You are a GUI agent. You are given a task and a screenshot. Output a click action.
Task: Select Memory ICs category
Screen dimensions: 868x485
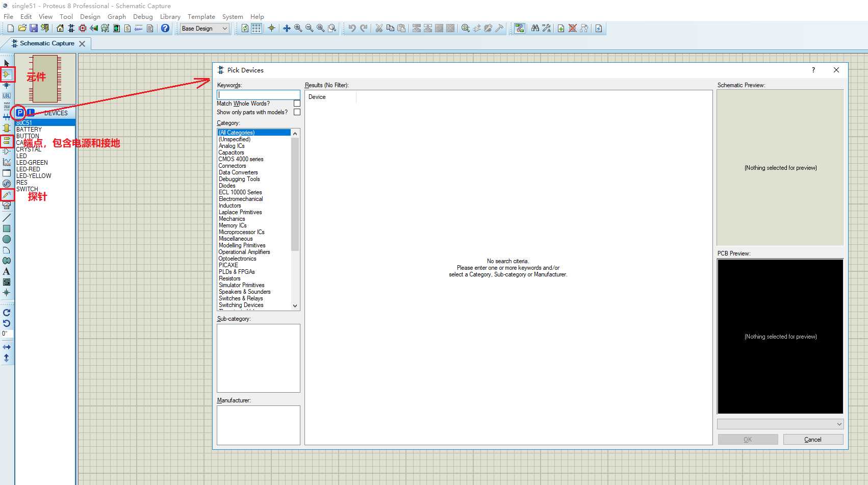click(x=233, y=225)
